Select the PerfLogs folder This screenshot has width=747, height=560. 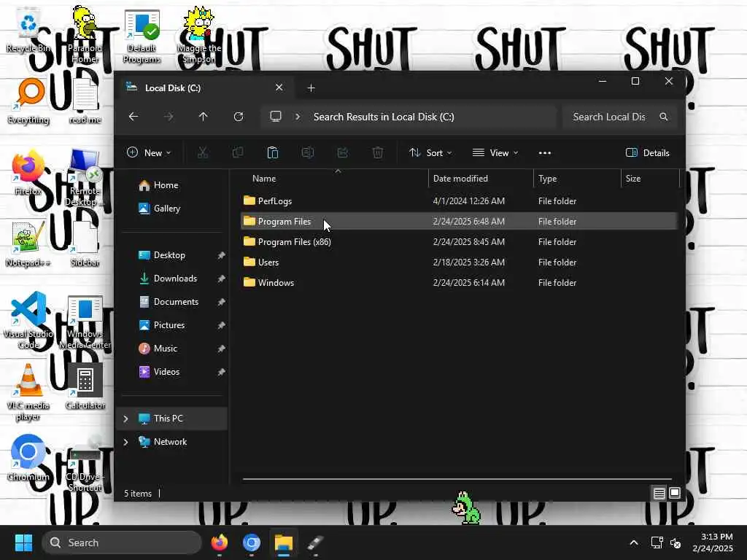click(x=460, y=201)
